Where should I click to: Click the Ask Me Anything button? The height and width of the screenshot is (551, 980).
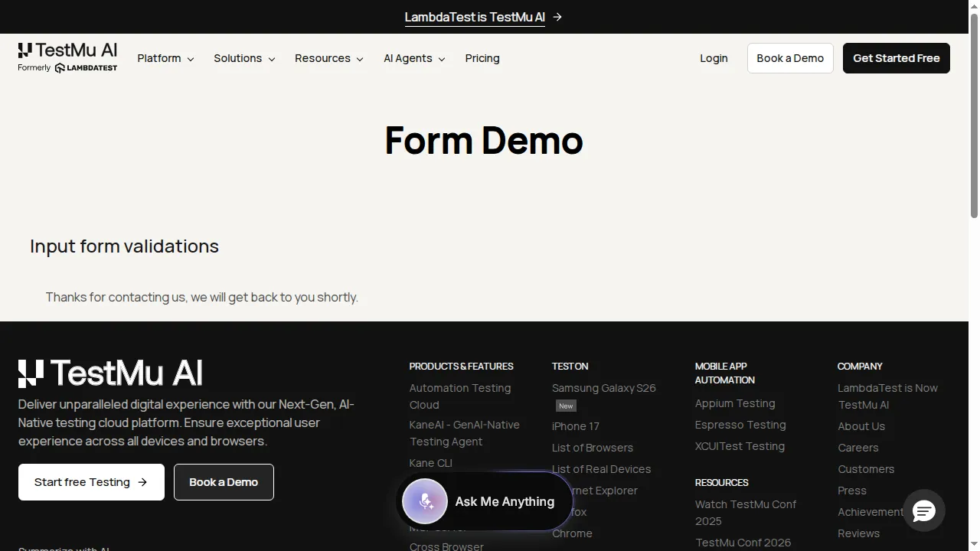[x=484, y=501]
